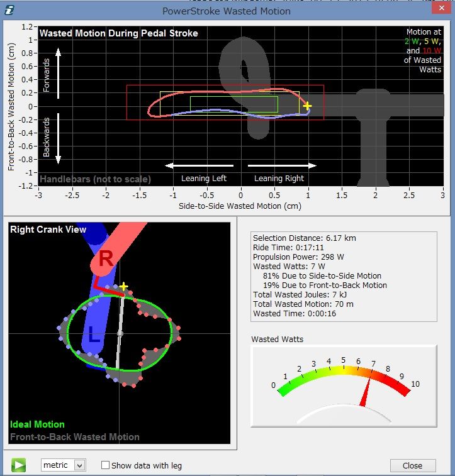
Task: Click the Leaning Right arrow label
Action: [x=279, y=178]
